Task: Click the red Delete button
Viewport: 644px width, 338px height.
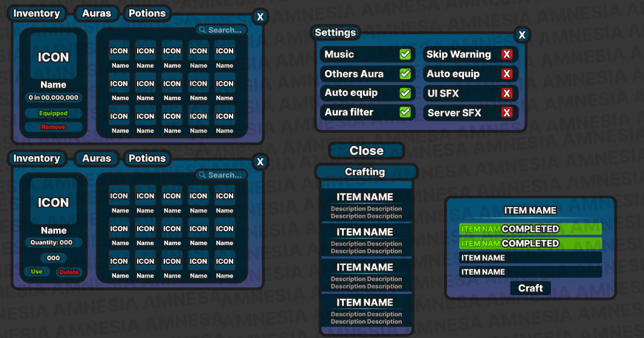Action: 69,272
